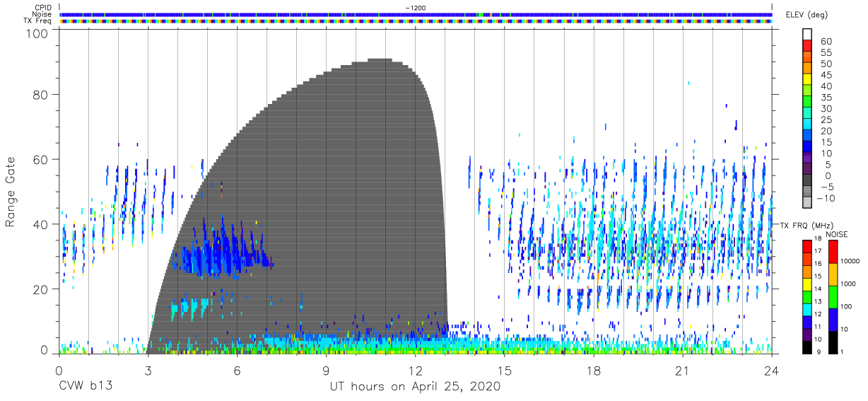This screenshot has width=868, height=401.
Task: Select the white top elevation swatch
Action: click(807, 33)
